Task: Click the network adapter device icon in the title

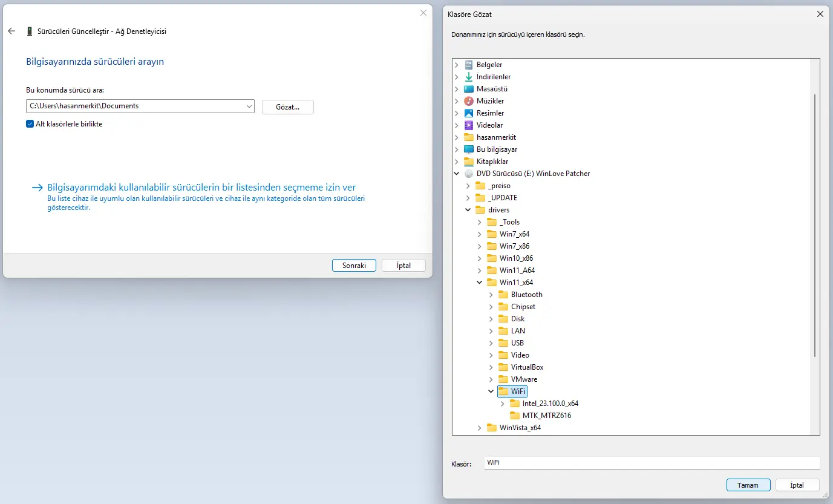Action: (30, 31)
